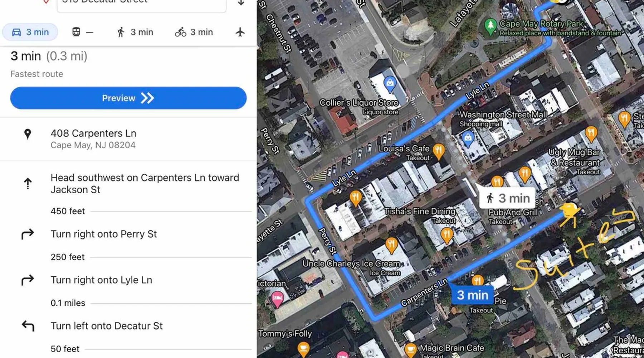Viewport: 644px width, 358px height.
Task: Click the turn left arrow for Decatur St
Action: tap(28, 326)
